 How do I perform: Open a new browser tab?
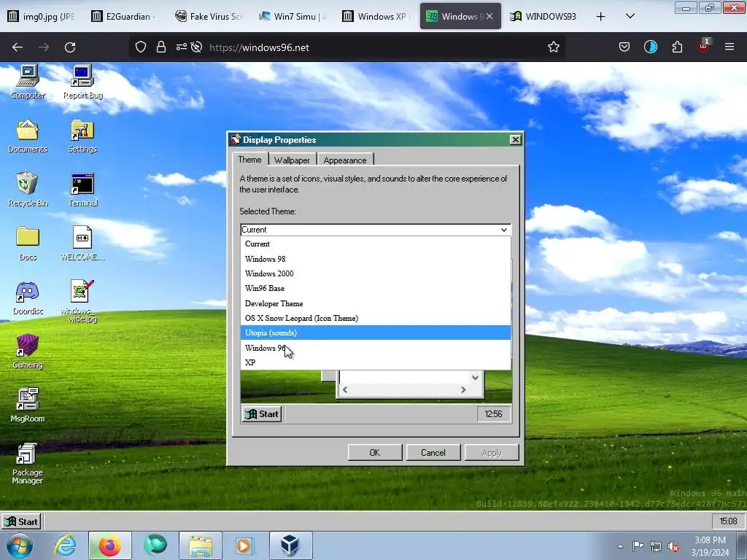601,16
